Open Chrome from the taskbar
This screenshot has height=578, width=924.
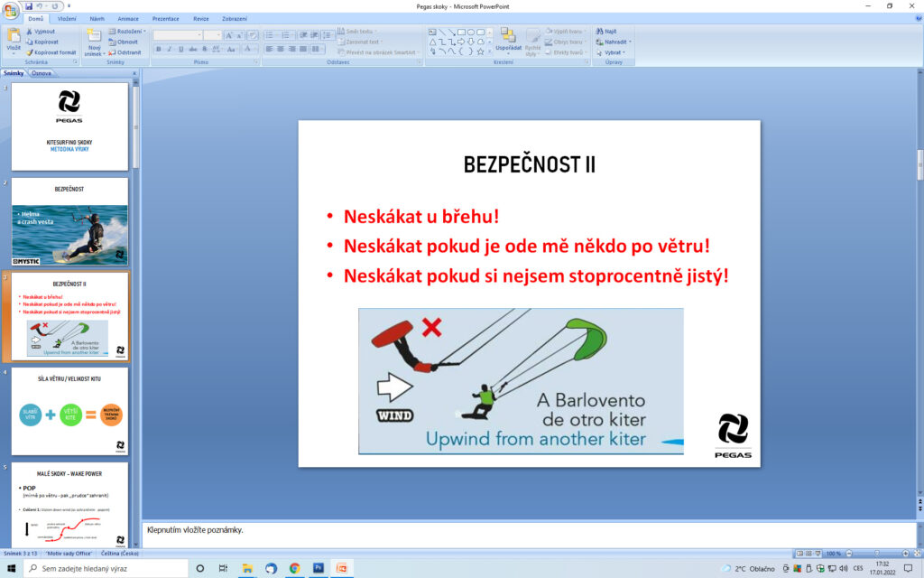pos(295,569)
